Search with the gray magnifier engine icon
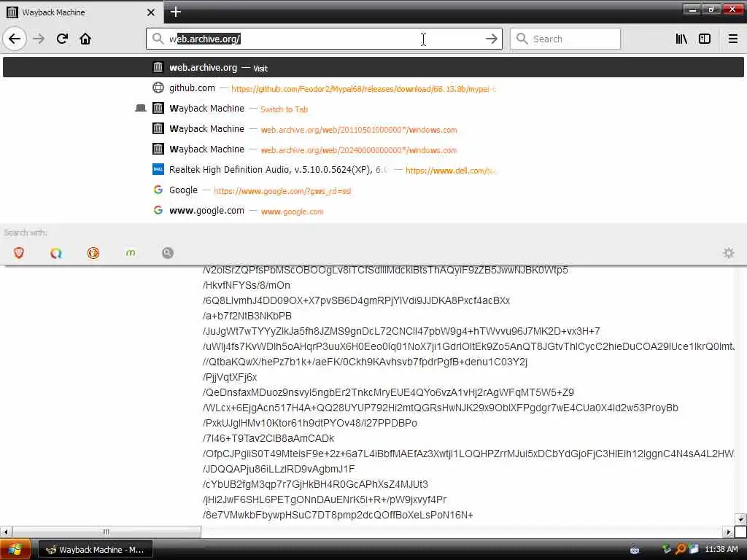Viewport: 747px width, 560px height. pyautogui.click(x=168, y=253)
